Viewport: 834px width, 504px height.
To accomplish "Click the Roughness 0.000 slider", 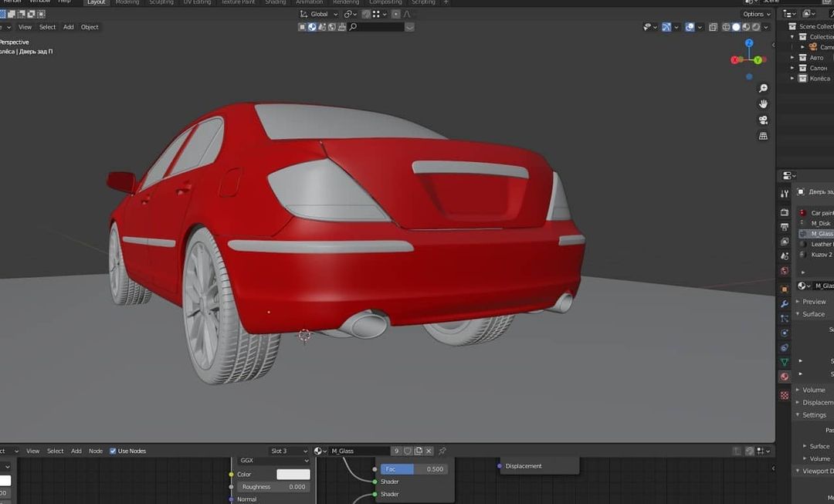I will pos(273,487).
